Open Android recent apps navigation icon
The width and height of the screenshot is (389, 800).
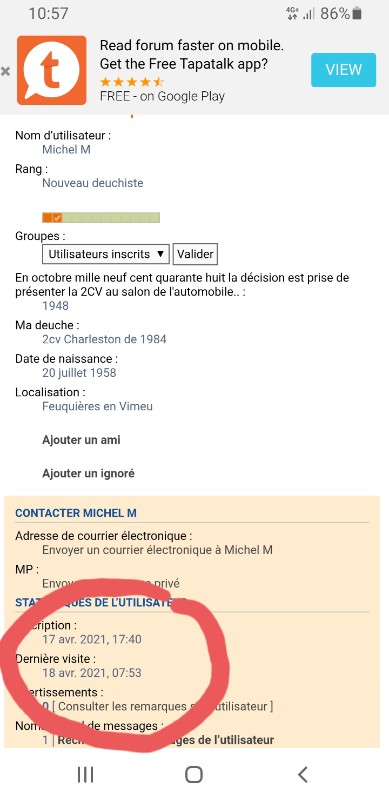click(85, 774)
